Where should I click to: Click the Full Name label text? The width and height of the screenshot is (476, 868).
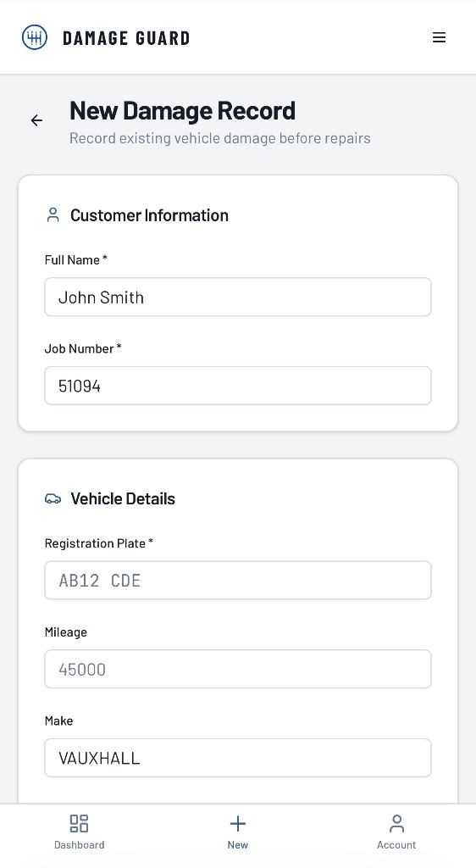(73, 259)
